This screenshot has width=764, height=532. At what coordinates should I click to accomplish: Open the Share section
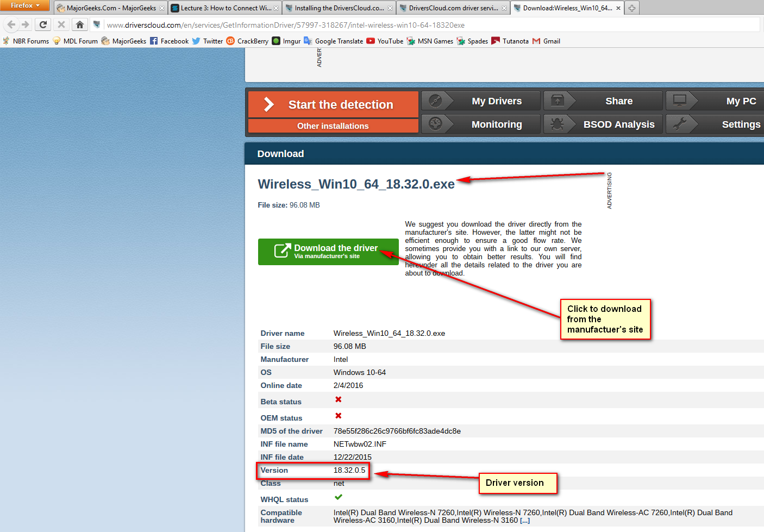603,101
